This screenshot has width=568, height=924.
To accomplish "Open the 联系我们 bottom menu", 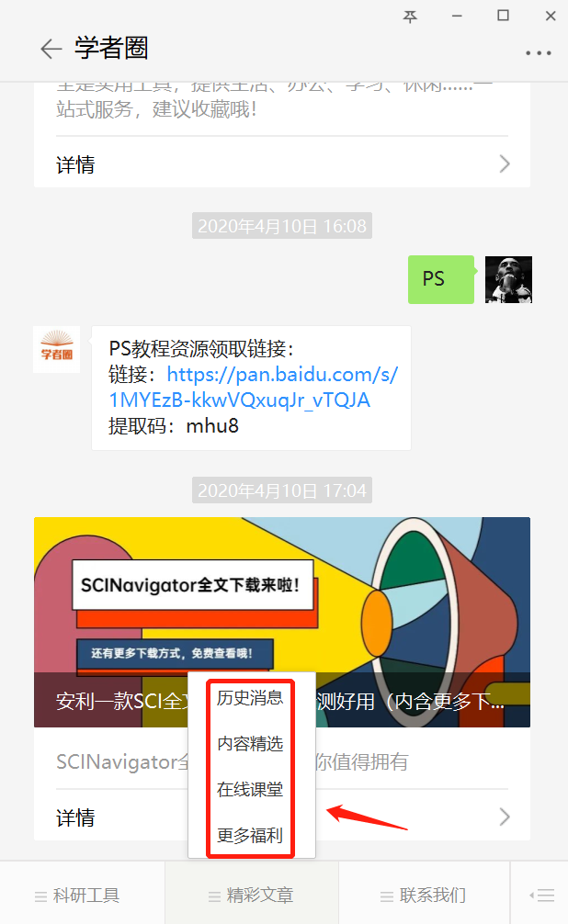I will [424, 896].
